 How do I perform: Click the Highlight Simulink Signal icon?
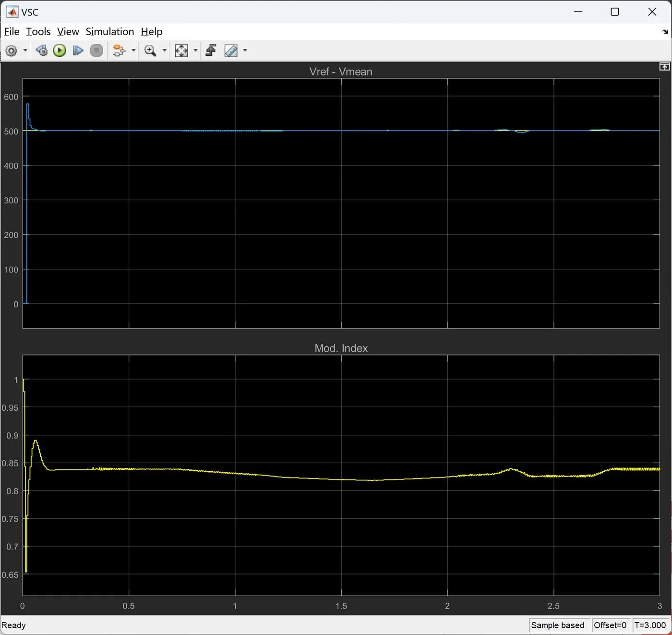(x=119, y=50)
